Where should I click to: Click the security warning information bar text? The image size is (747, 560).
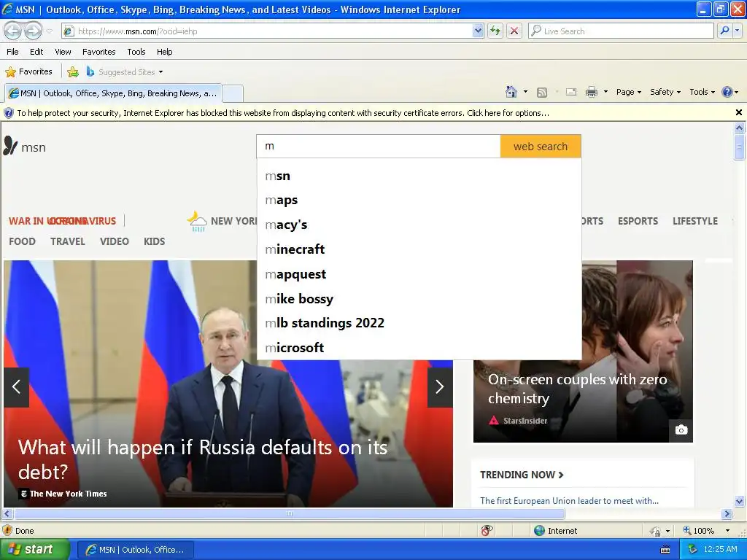click(x=283, y=113)
